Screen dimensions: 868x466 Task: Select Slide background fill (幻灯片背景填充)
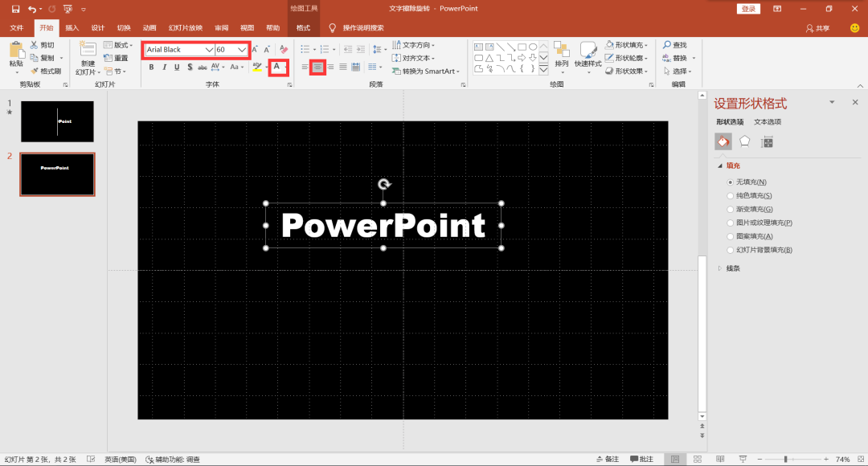click(x=759, y=250)
